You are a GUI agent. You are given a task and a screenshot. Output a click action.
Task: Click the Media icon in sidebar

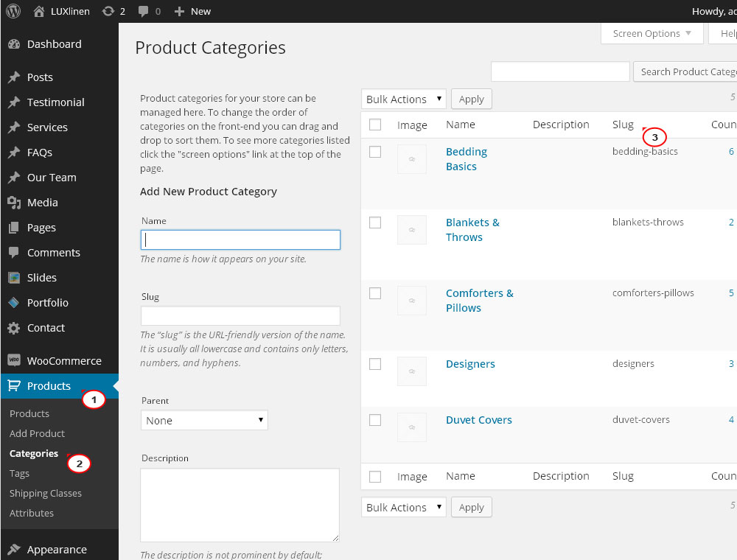pyautogui.click(x=13, y=203)
